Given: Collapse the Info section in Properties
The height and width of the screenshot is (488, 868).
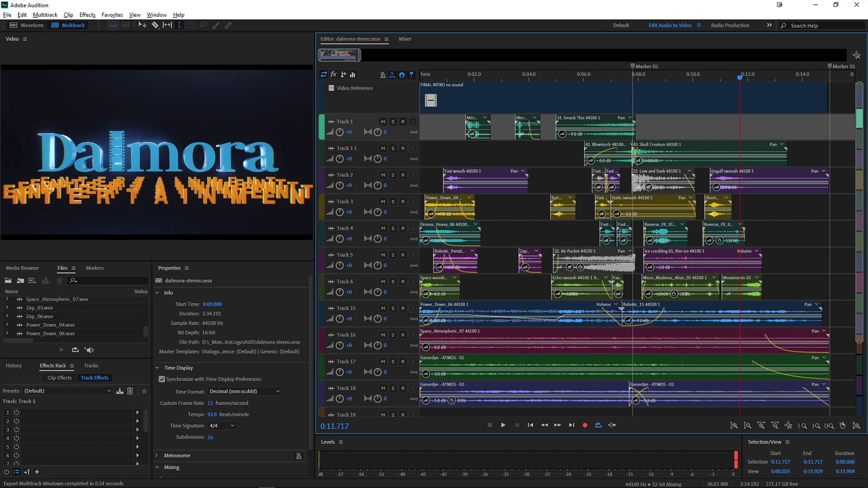Looking at the screenshot, I should click(x=157, y=293).
